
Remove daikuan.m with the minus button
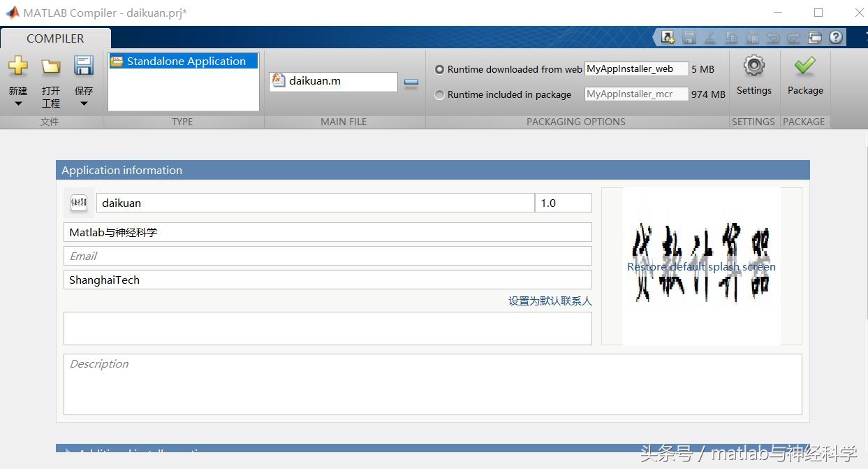(411, 82)
